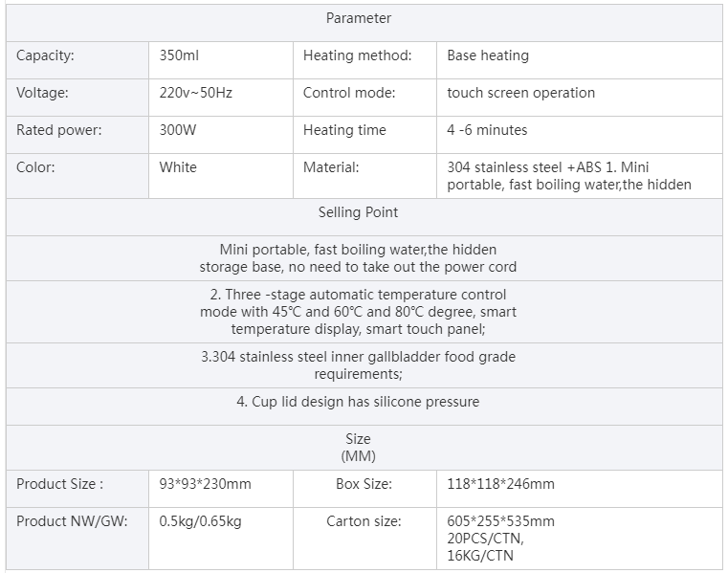Click the cup lid silicone pressure row
The image size is (728, 573).
tap(358, 402)
